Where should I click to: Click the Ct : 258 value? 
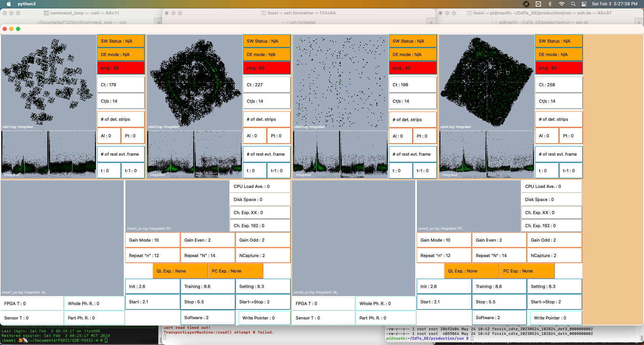pyautogui.click(x=559, y=85)
